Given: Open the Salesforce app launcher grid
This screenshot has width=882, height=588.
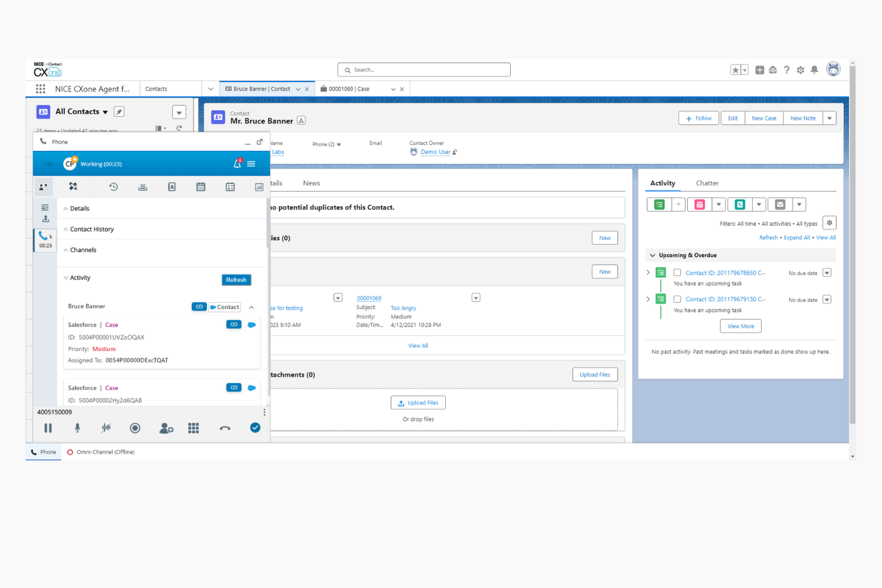Looking at the screenshot, I should pyautogui.click(x=41, y=89).
